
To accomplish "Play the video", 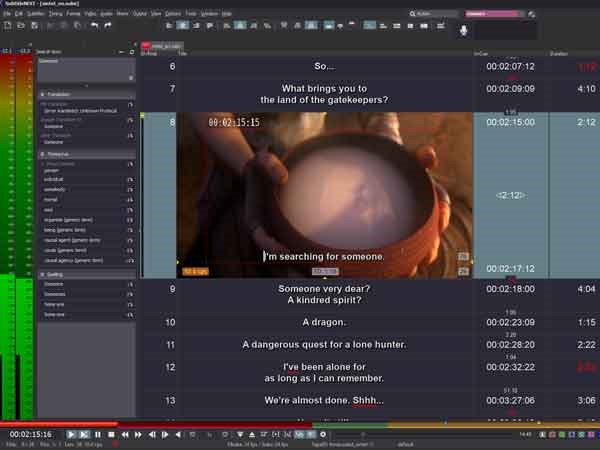I will [x=71, y=435].
